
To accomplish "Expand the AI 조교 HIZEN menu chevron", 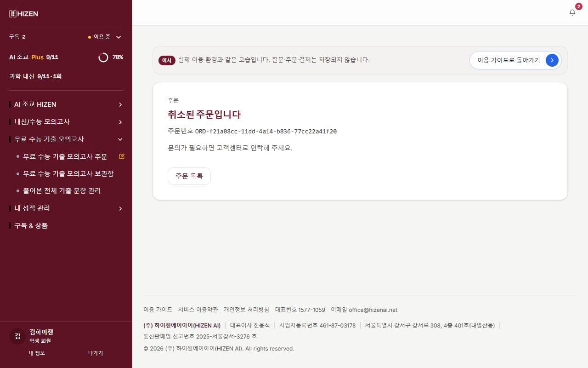I will tap(120, 104).
